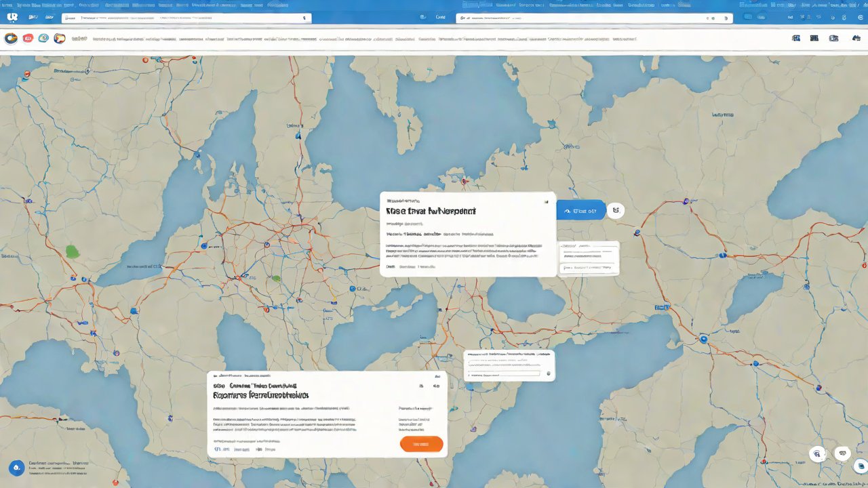Click the leftmost dark icon in the right toolbar group
Screen dimensions: 868x488
pos(796,39)
